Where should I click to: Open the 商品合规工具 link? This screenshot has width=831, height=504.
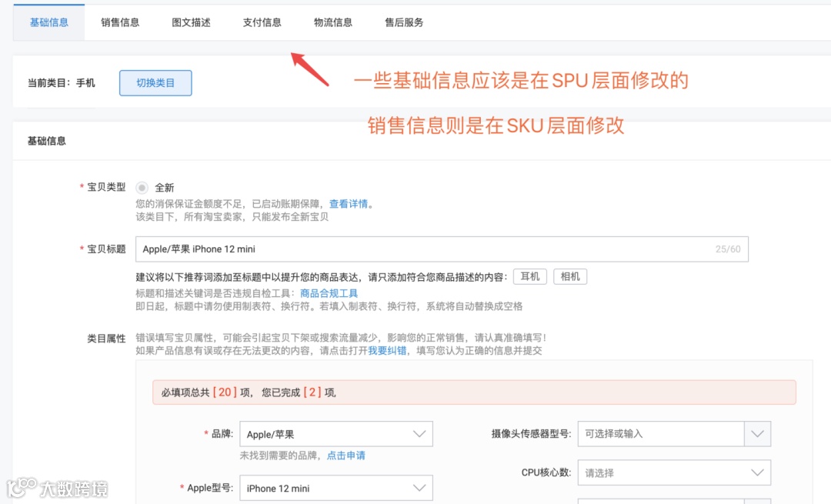(329, 293)
